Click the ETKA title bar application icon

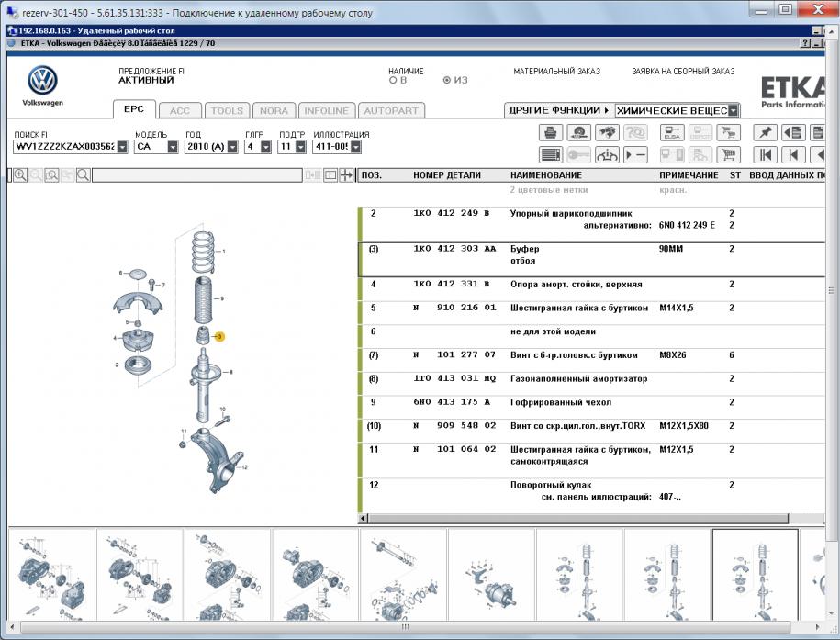pyautogui.click(x=12, y=43)
